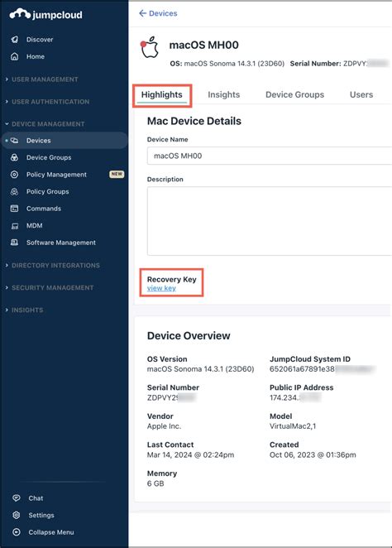Open Settings gear in sidebar

coord(16,515)
